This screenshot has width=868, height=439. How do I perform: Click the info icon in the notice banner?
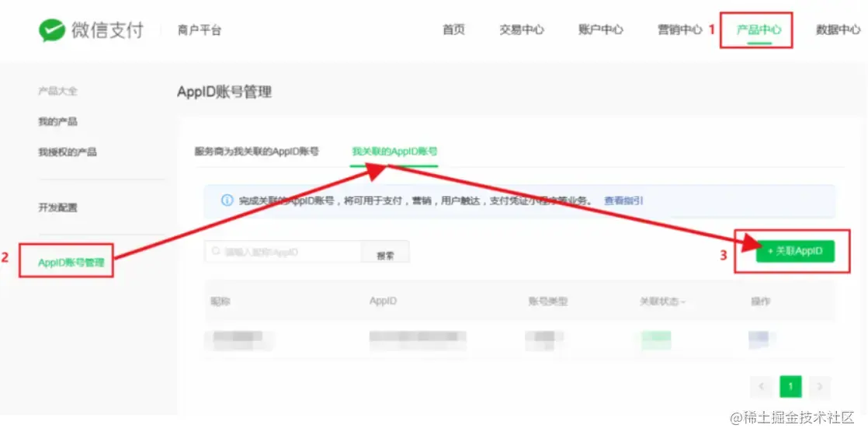[227, 200]
